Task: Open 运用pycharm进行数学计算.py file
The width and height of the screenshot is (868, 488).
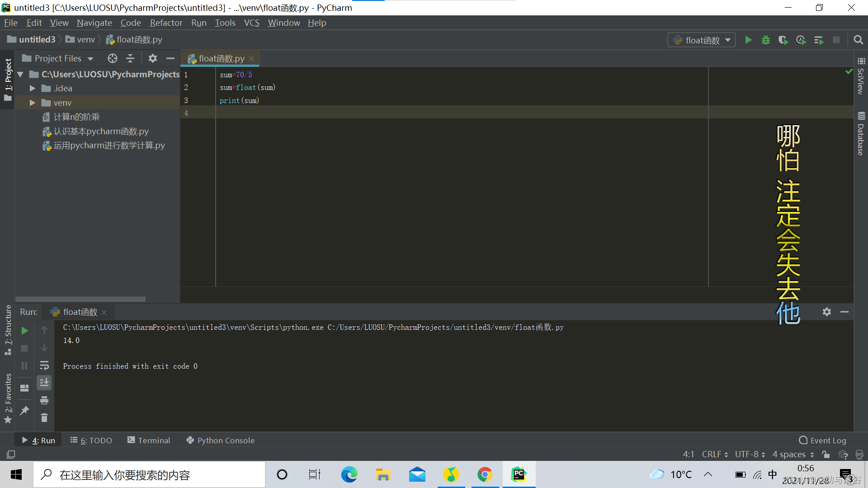Action: point(109,145)
